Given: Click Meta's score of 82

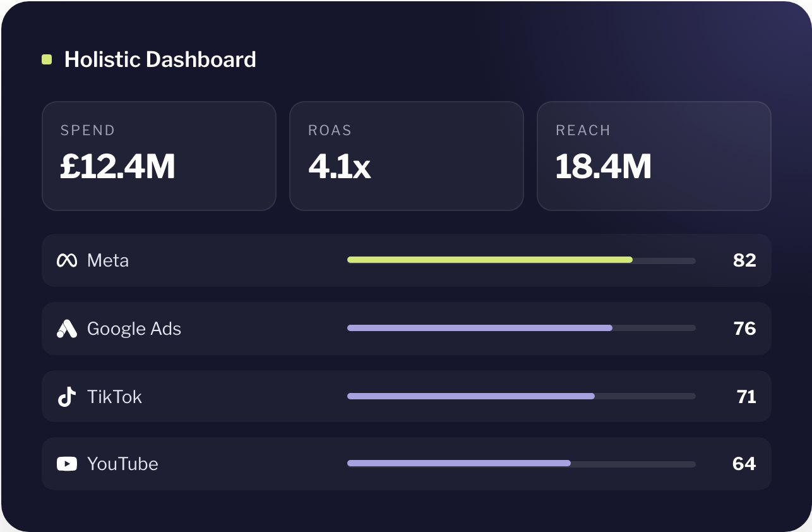Looking at the screenshot, I should (x=744, y=260).
